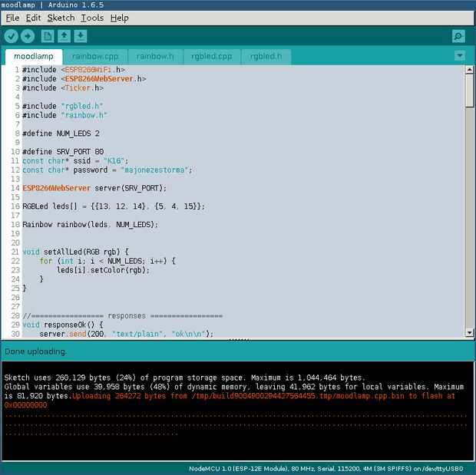Click the line '#define NUM_LEDS 2'
476x475 pixels.
click(61, 134)
